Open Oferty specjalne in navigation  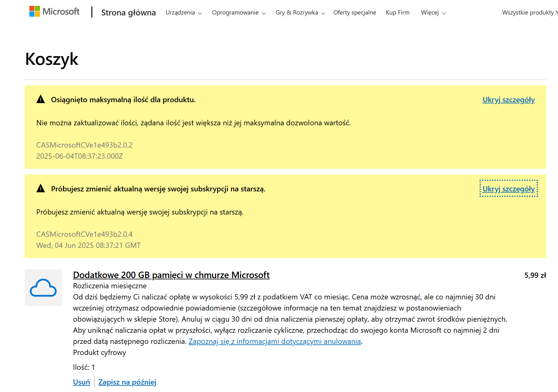click(x=355, y=12)
